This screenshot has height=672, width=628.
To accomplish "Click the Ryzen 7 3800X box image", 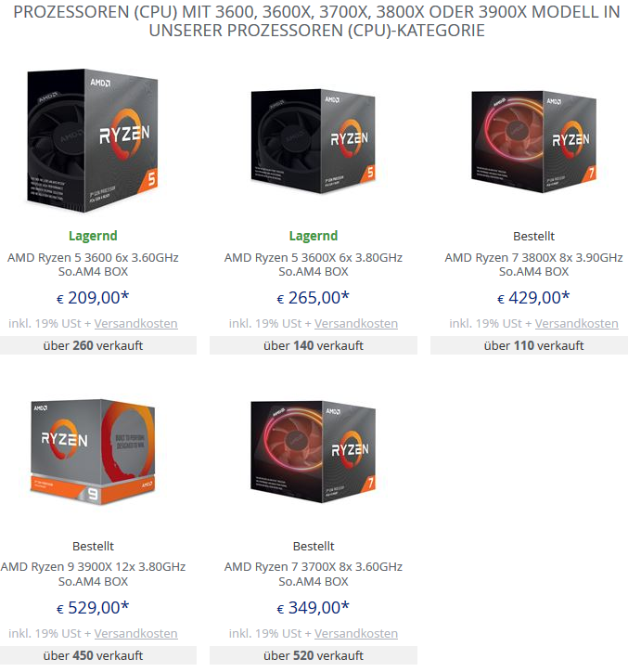I will [x=533, y=139].
